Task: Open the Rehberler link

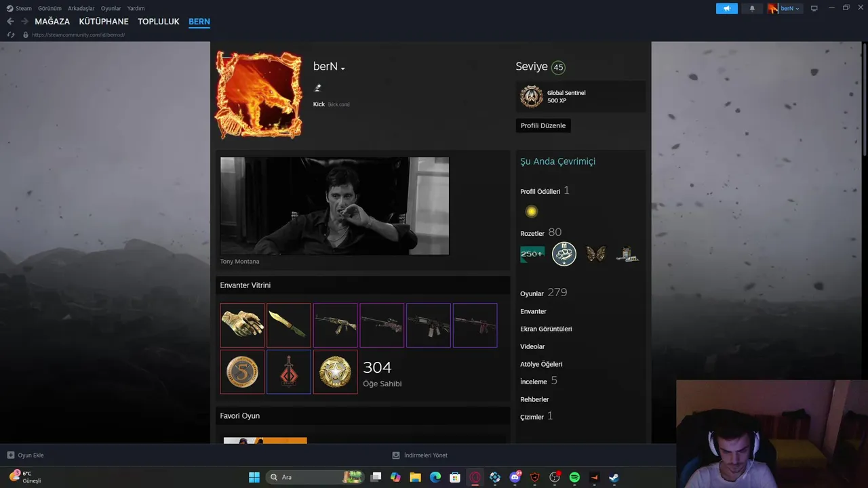Action: click(x=534, y=399)
